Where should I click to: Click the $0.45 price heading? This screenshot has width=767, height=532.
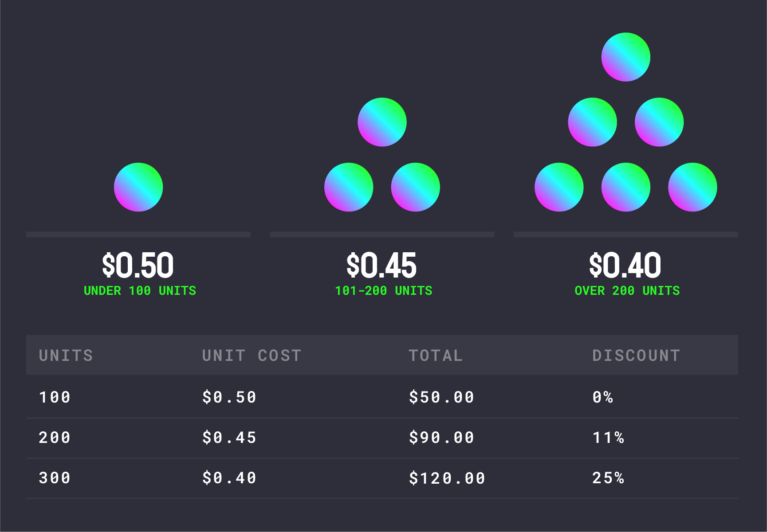[x=382, y=265]
